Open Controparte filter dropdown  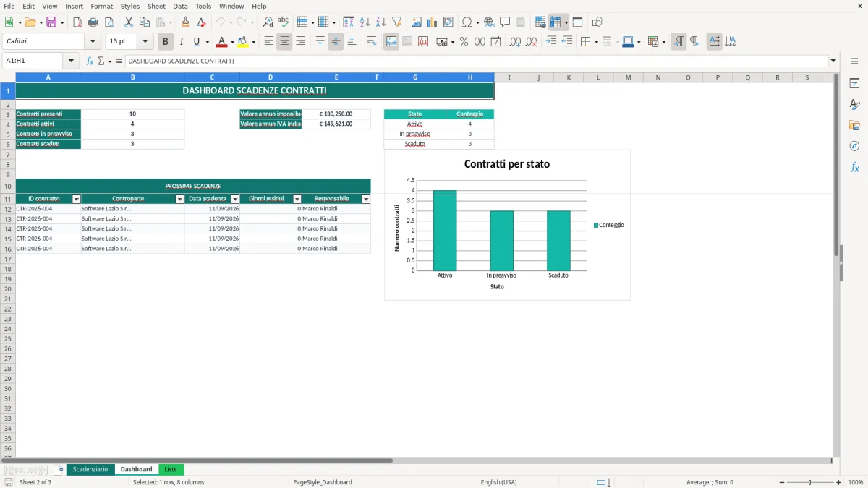tap(180, 199)
